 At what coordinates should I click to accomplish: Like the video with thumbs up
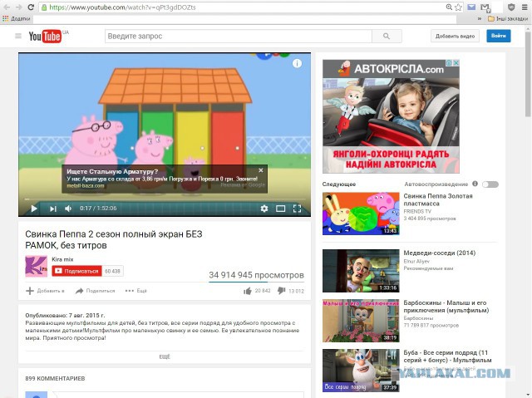(x=248, y=291)
